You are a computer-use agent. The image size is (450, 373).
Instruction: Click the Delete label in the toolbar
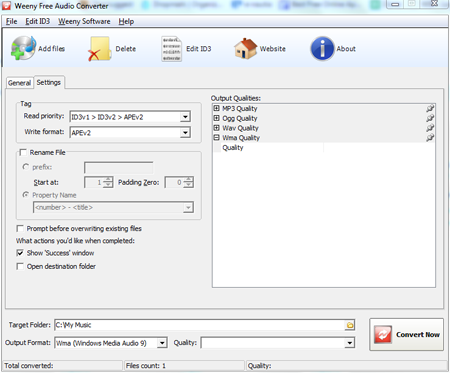point(126,49)
